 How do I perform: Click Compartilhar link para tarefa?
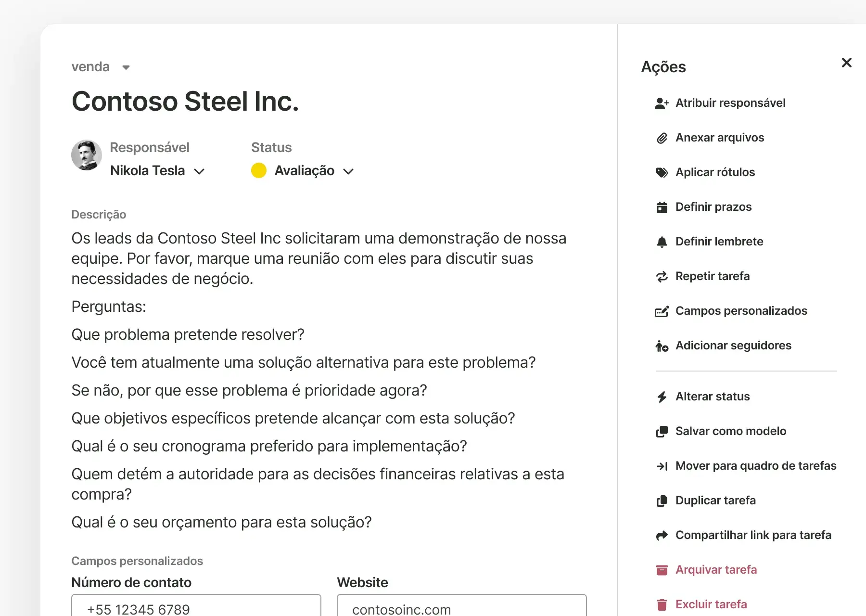753,535
